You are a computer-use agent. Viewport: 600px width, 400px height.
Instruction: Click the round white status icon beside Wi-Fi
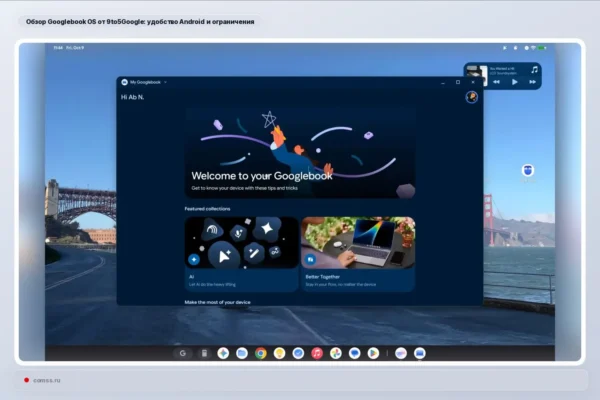527,48
